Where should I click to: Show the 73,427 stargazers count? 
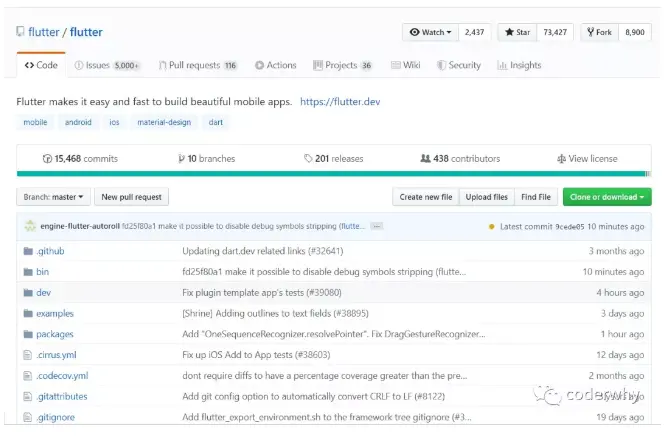[x=555, y=32]
